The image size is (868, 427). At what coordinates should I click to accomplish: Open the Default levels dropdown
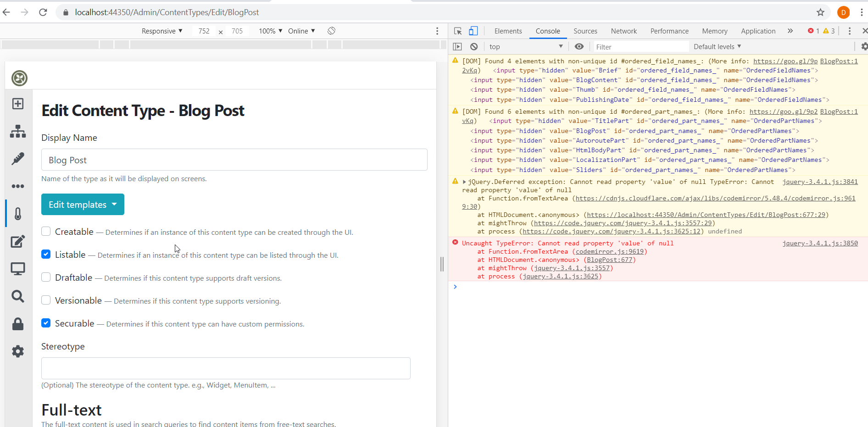[x=717, y=46]
